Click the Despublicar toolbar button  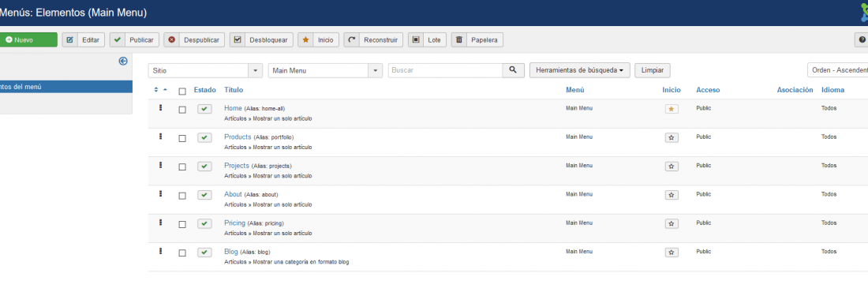tap(194, 40)
